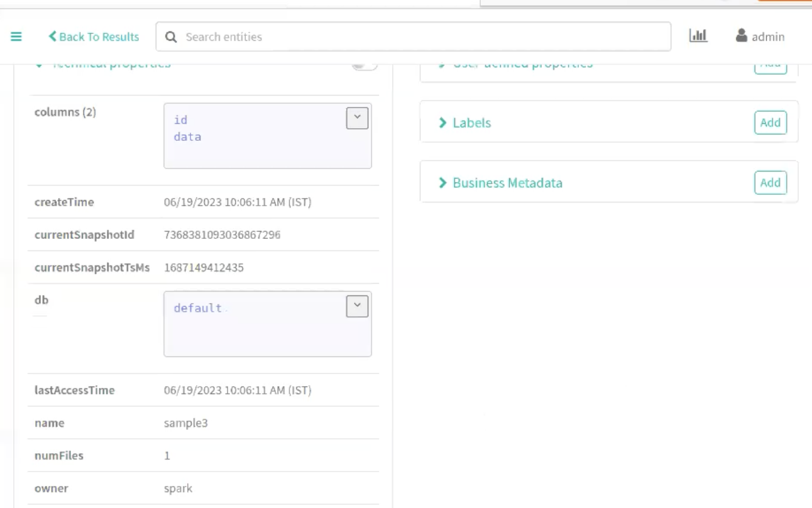Expand the Business Metadata section
The image size is (812, 508).
coord(507,183)
